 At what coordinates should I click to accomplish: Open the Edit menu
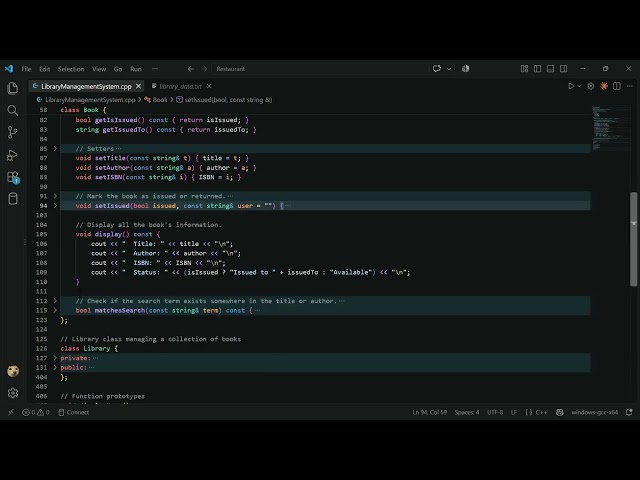[44, 69]
